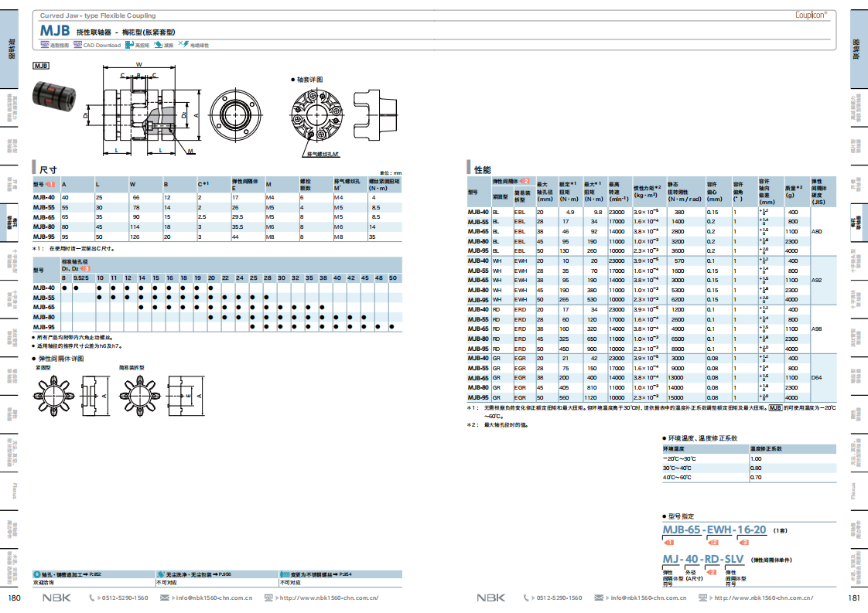This screenshot has width=868, height=613.
Task: Open the 联轴器 tab on left page edge
Action: point(9,49)
